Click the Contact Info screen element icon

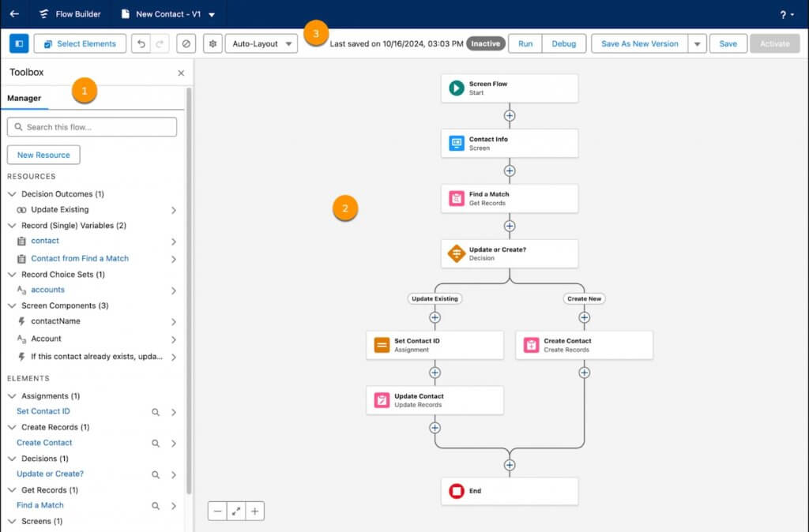pyautogui.click(x=457, y=143)
